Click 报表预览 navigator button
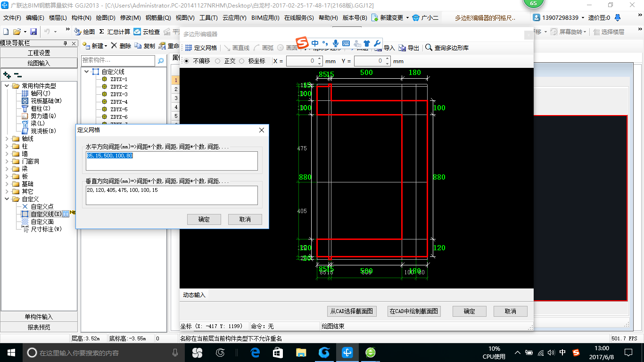Screen dimensions: 644x362 tap(39, 327)
